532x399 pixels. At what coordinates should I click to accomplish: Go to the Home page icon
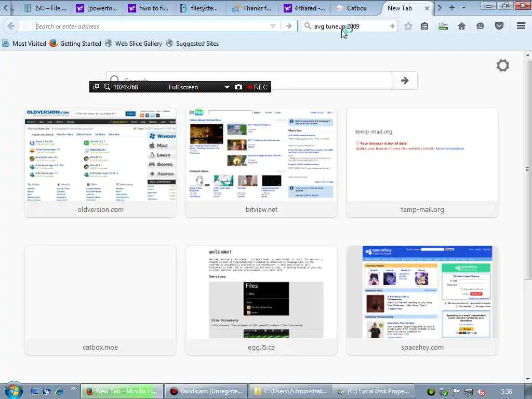(462, 26)
